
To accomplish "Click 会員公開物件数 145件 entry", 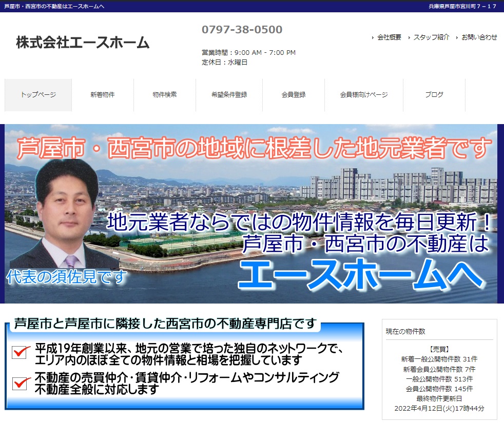I will [439, 389].
